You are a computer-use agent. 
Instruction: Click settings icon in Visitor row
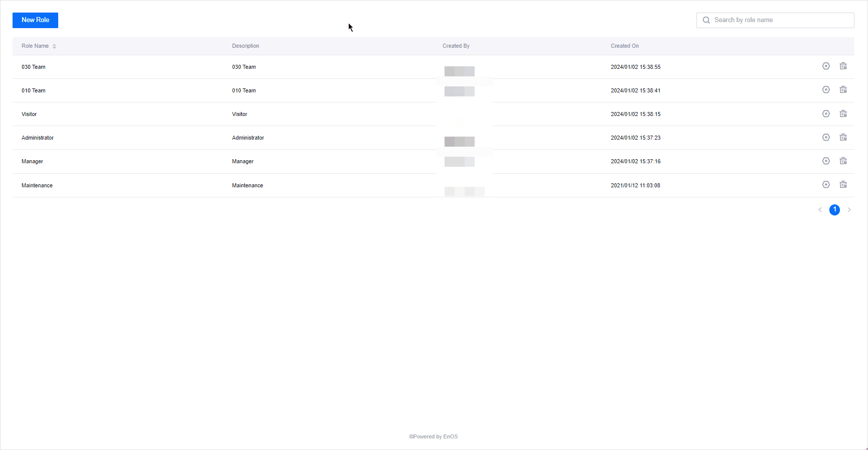coord(826,114)
